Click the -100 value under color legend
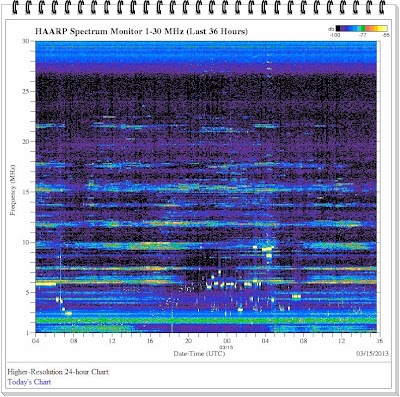This screenshot has width=400, height=397. pyautogui.click(x=335, y=35)
